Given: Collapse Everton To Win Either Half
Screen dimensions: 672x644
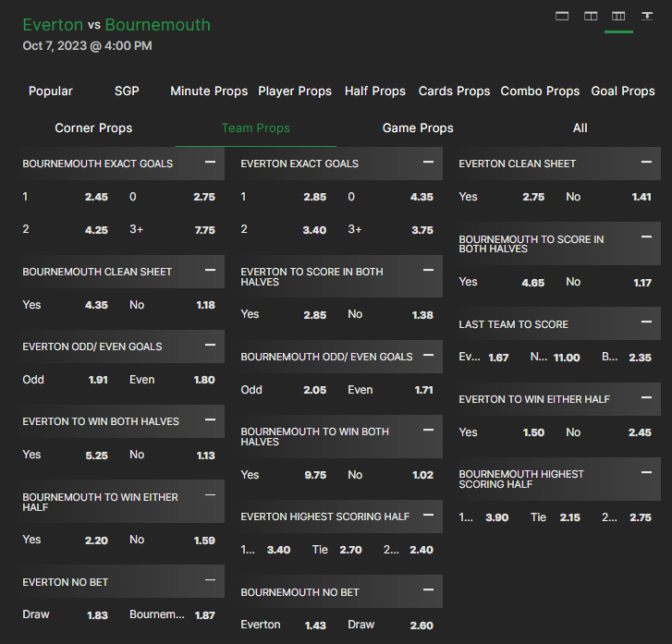Looking at the screenshot, I should 646,397.
